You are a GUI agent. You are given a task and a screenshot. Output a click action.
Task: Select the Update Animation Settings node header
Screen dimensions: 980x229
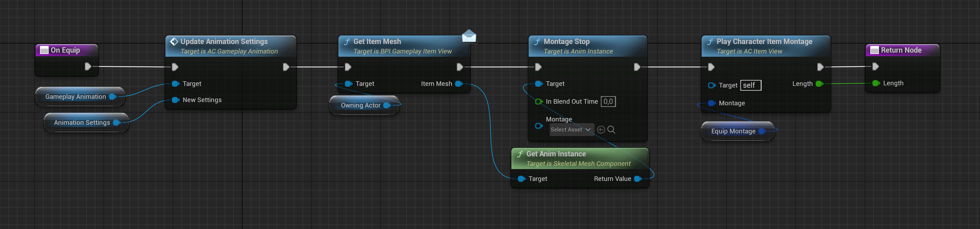click(x=231, y=46)
